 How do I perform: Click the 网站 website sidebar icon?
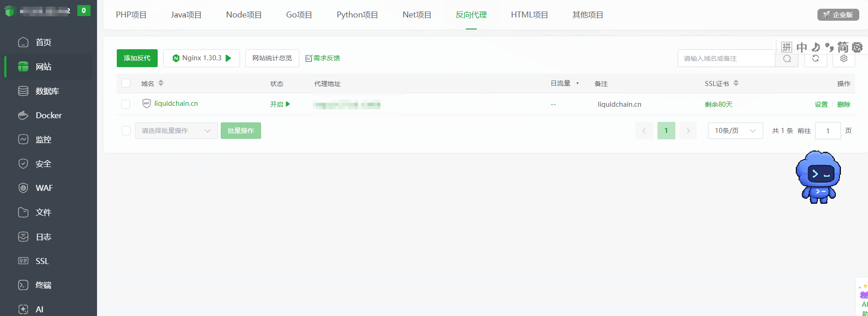click(x=23, y=67)
